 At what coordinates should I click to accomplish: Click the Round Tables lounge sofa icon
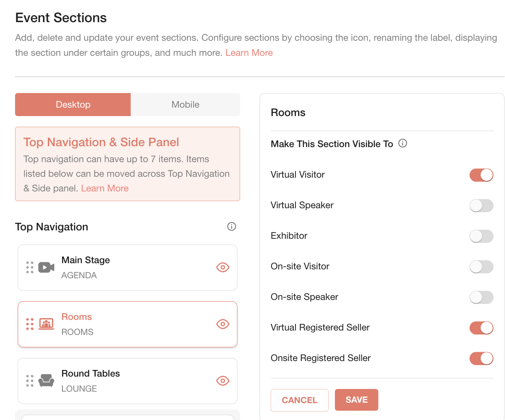pyautogui.click(x=46, y=381)
